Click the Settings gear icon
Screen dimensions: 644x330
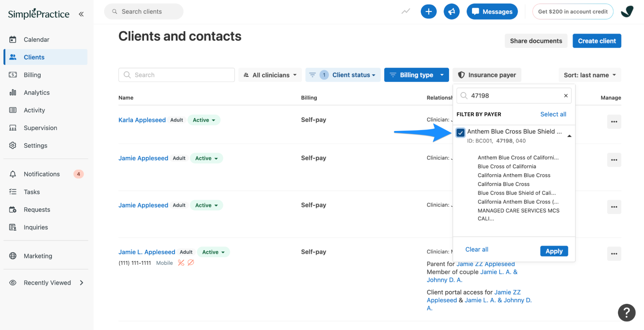click(x=13, y=145)
